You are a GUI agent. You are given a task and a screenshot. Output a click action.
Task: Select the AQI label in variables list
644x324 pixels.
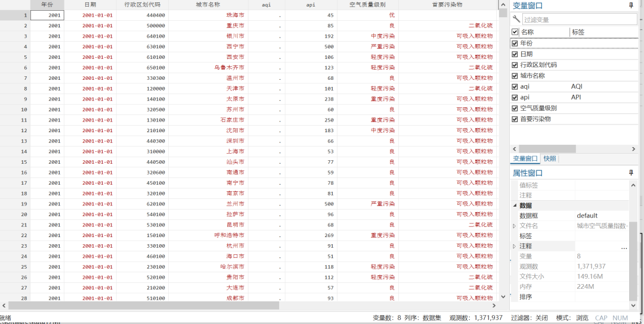click(577, 86)
